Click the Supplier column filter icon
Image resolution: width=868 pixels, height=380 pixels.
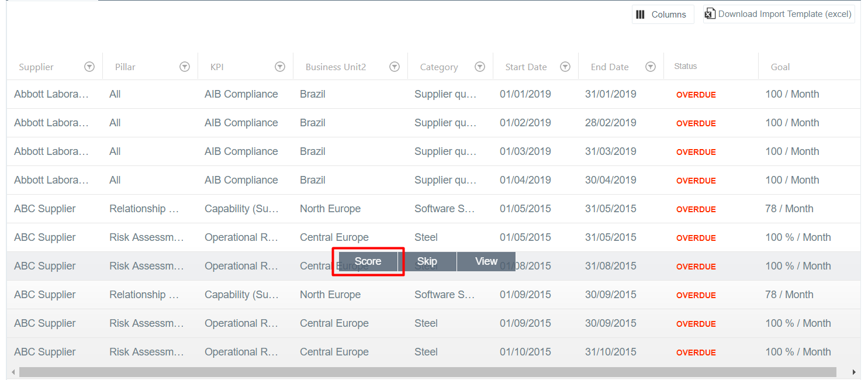89,67
